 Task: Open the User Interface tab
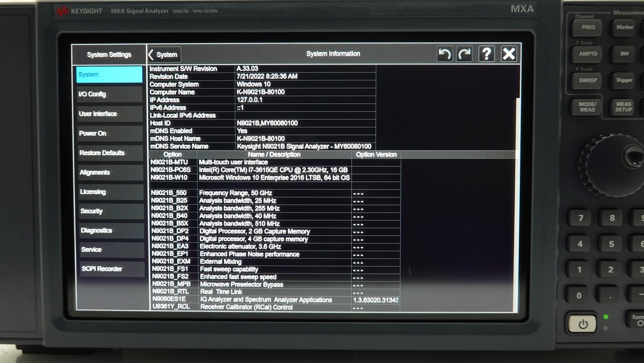109,114
